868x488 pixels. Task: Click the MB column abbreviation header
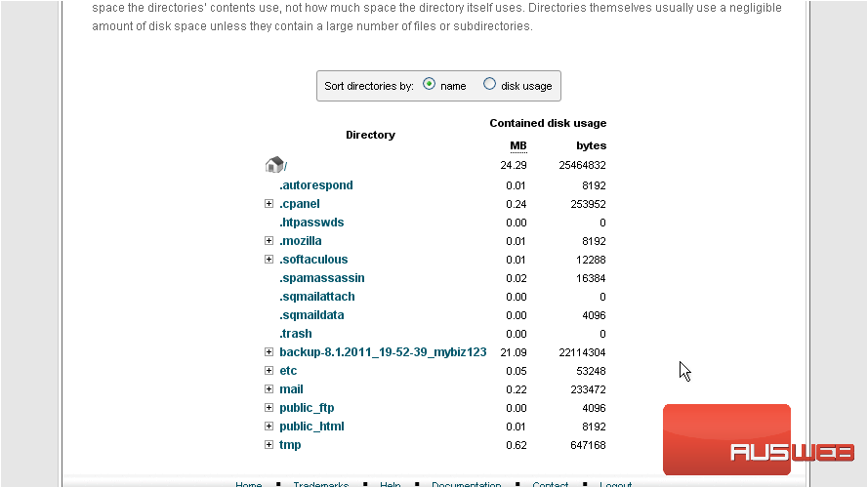pyautogui.click(x=518, y=146)
